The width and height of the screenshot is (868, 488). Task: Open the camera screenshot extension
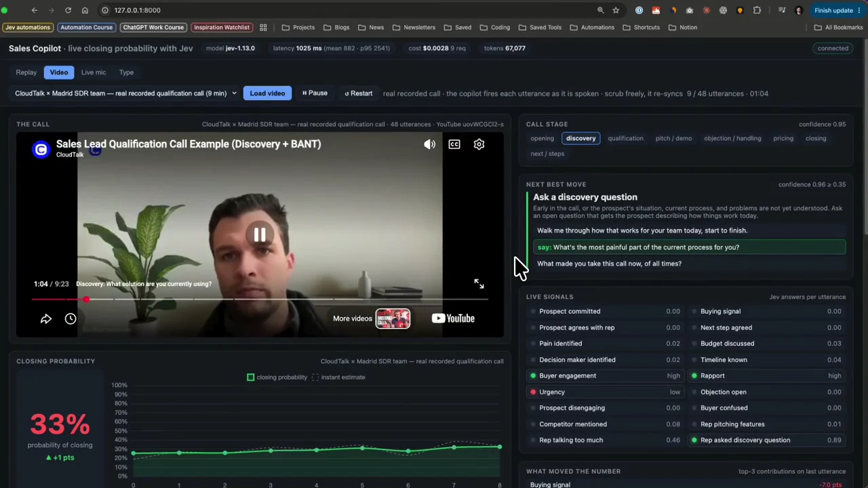click(690, 10)
